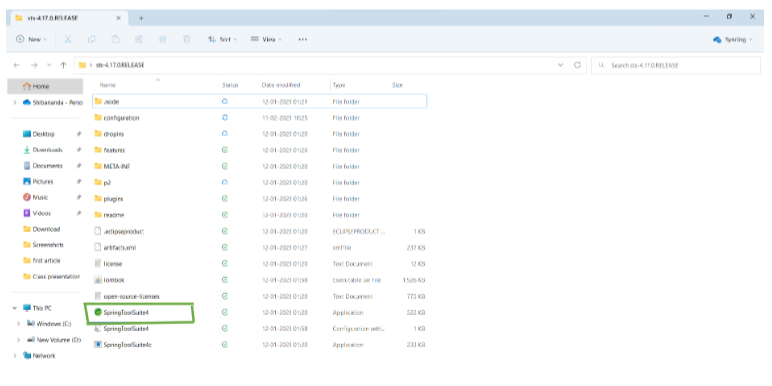Expand the New Volume (D:) node
772x386 pixels.
[x=18, y=340]
